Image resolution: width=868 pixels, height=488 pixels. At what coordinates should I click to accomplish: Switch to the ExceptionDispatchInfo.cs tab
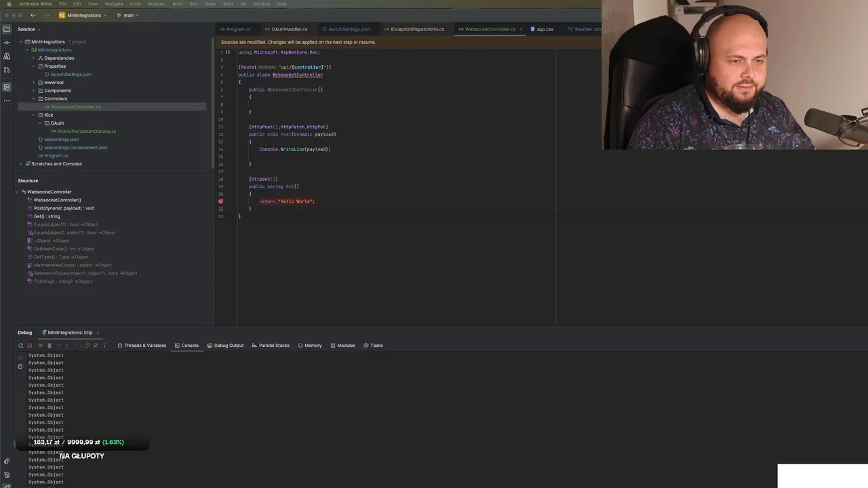click(x=414, y=29)
